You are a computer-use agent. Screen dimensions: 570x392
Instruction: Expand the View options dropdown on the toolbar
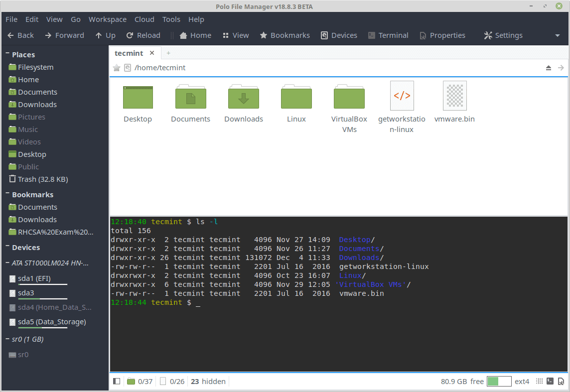tap(235, 35)
